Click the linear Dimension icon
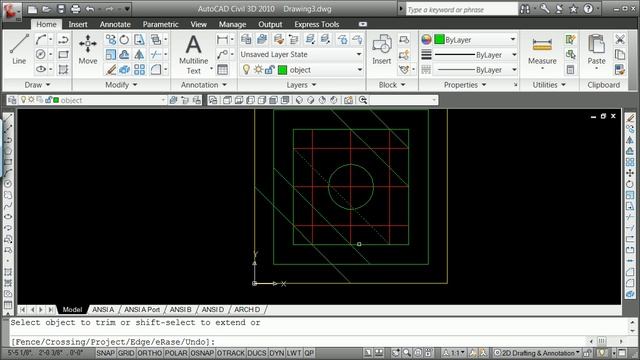The image size is (640, 360). (x=222, y=40)
